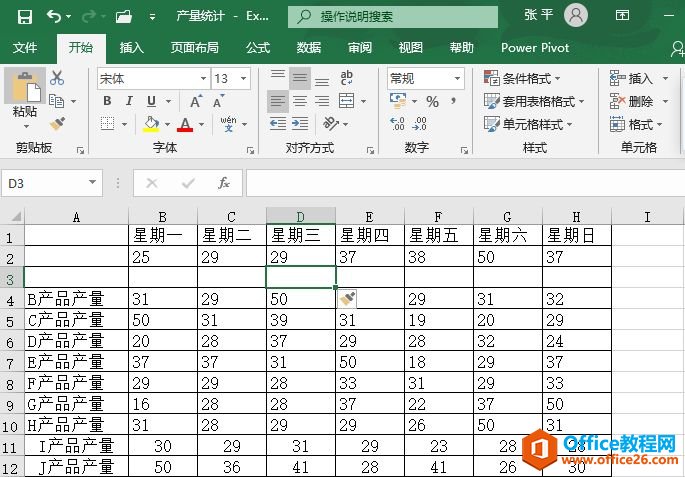Open the 数据 ribbon tab
685x477 pixels.
click(309, 47)
